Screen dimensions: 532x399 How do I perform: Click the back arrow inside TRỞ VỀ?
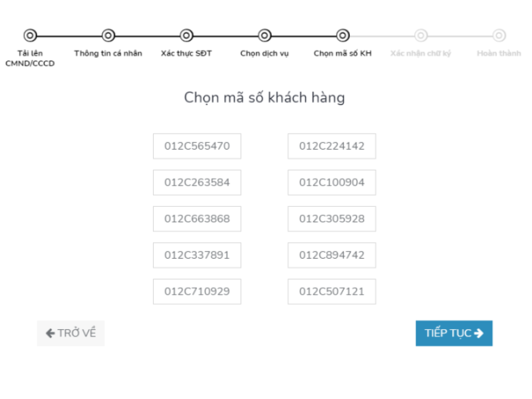point(51,332)
